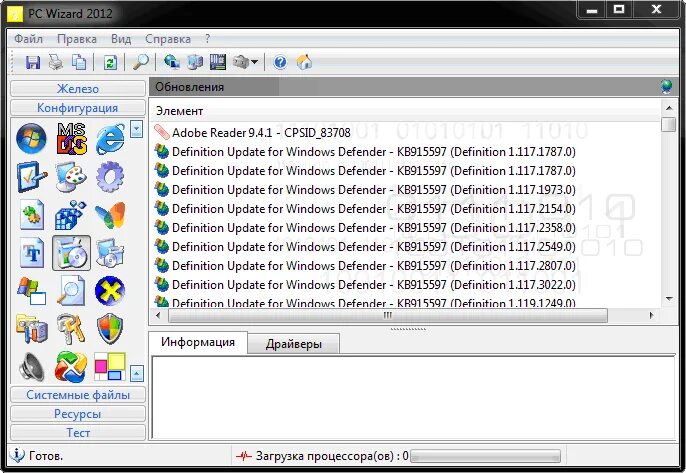This screenshot has width=686, height=473.
Task: Select the document with gecko icon
Action: point(32,215)
